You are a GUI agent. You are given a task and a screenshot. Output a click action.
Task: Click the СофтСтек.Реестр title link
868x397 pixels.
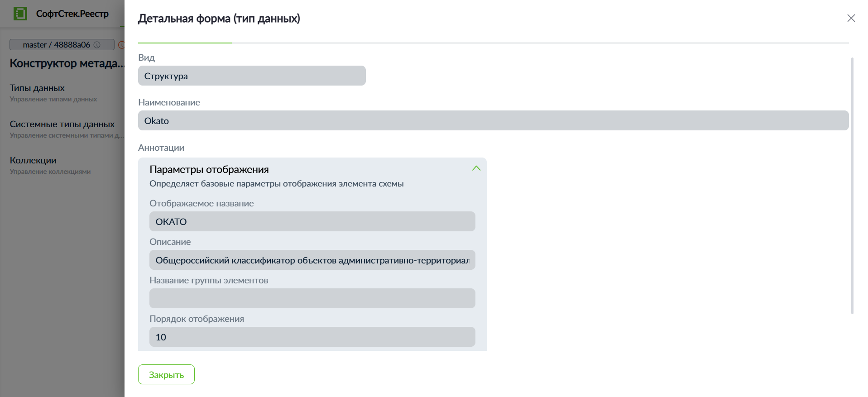(x=72, y=14)
